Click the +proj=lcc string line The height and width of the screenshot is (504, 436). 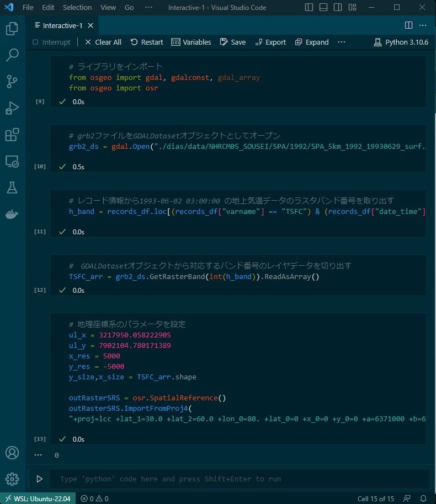click(x=247, y=419)
